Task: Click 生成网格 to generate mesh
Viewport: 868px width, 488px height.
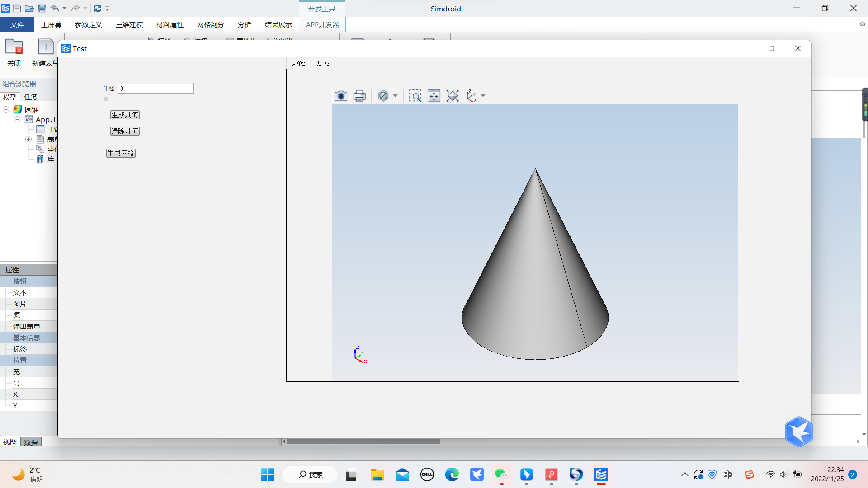Action: [120, 153]
